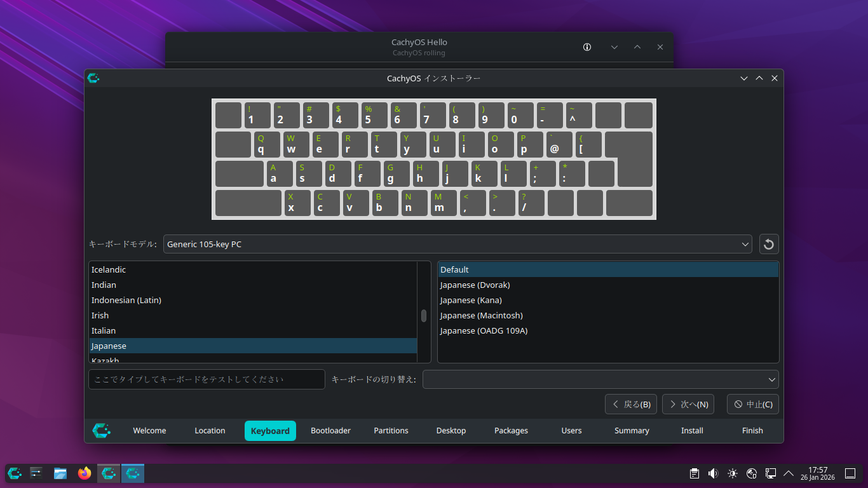Viewport: 868px width, 488px height.
Task: Click the info icon in CachyOS Hello
Action: pos(587,47)
